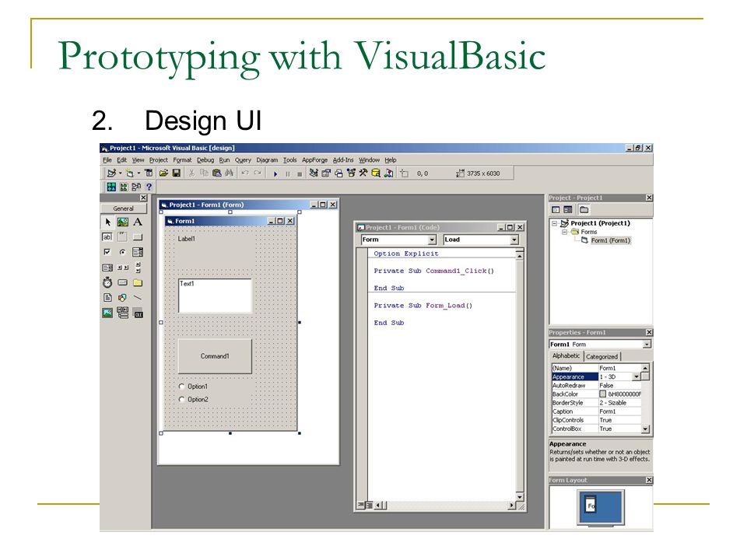Click the Start (run) toolbar button
This screenshot has width=747, height=560.
(x=275, y=173)
